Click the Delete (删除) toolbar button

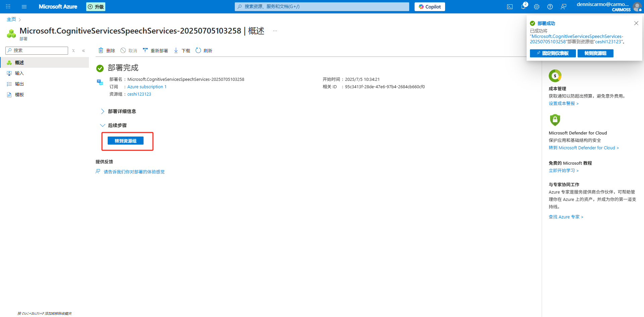(107, 51)
